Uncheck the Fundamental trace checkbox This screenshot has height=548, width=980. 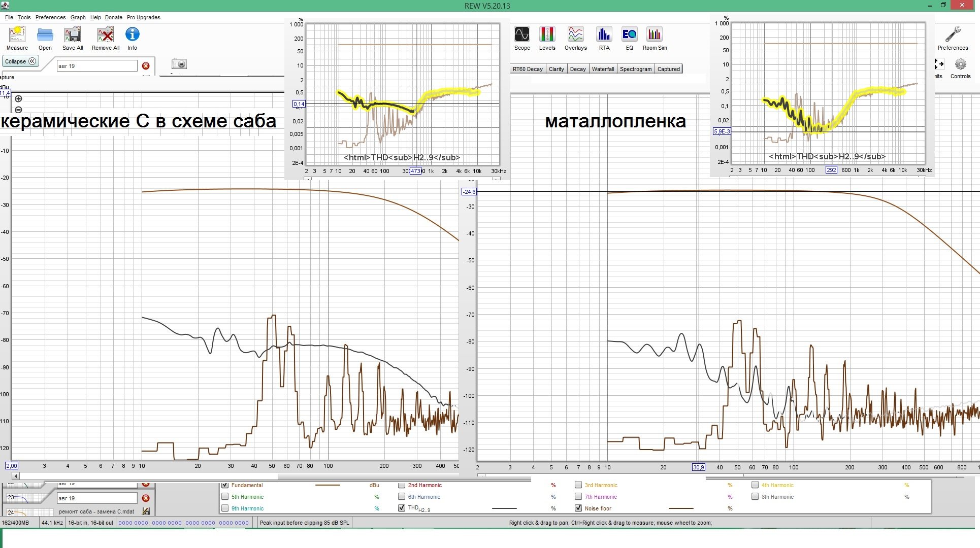tap(225, 485)
